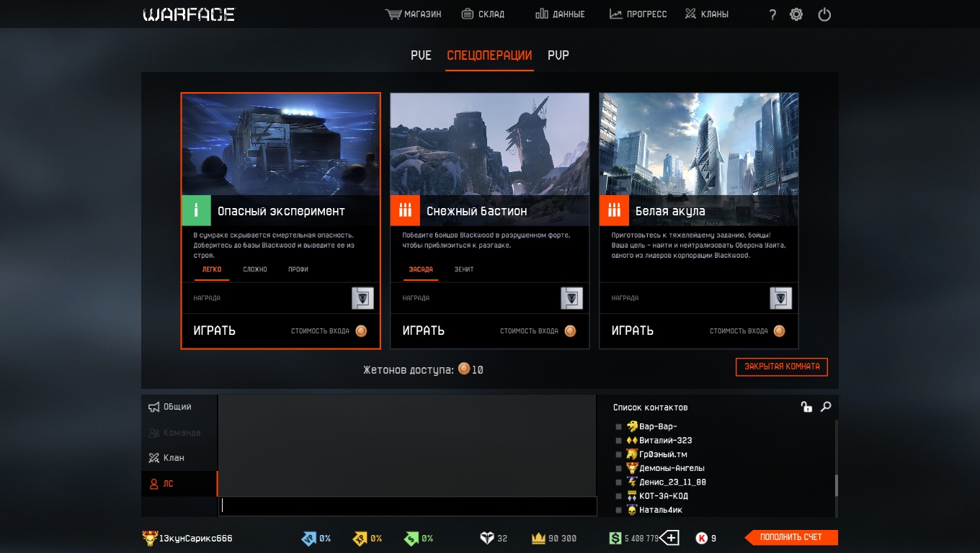This screenshot has height=553, width=980.
Task: Open the КЛАНЫ crossed swords icon
Action: (690, 14)
